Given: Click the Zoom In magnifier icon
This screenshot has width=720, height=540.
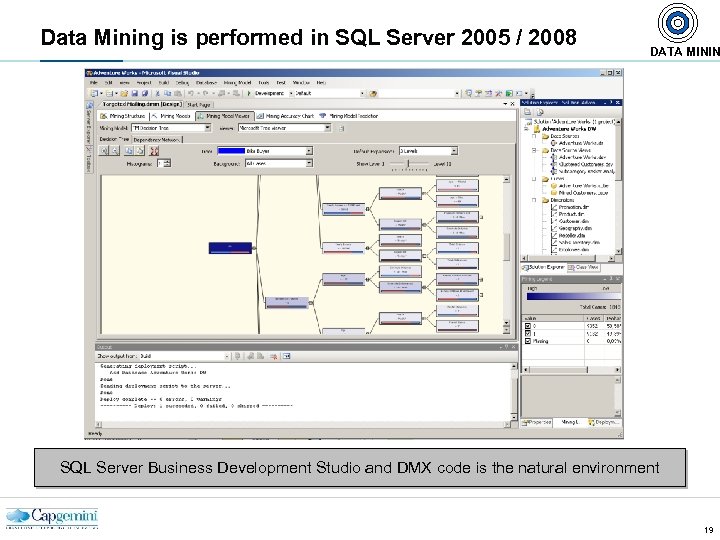Looking at the screenshot, I should tap(104, 151).
